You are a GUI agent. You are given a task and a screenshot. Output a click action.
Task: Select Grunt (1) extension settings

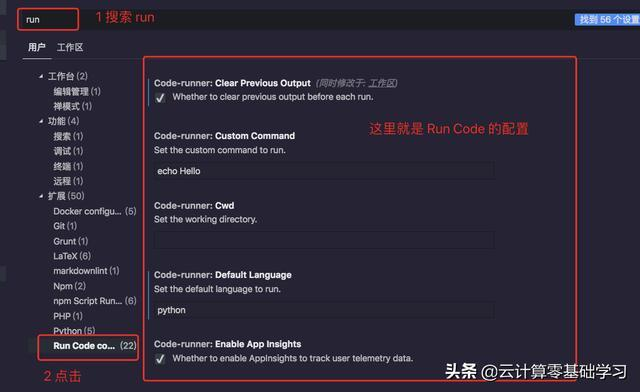pyautogui.click(x=71, y=241)
